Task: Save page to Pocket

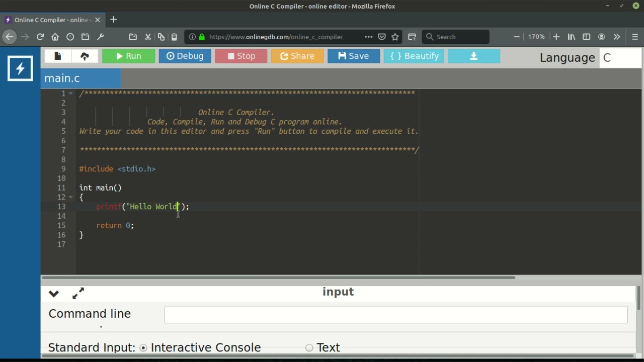Action: click(x=382, y=37)
